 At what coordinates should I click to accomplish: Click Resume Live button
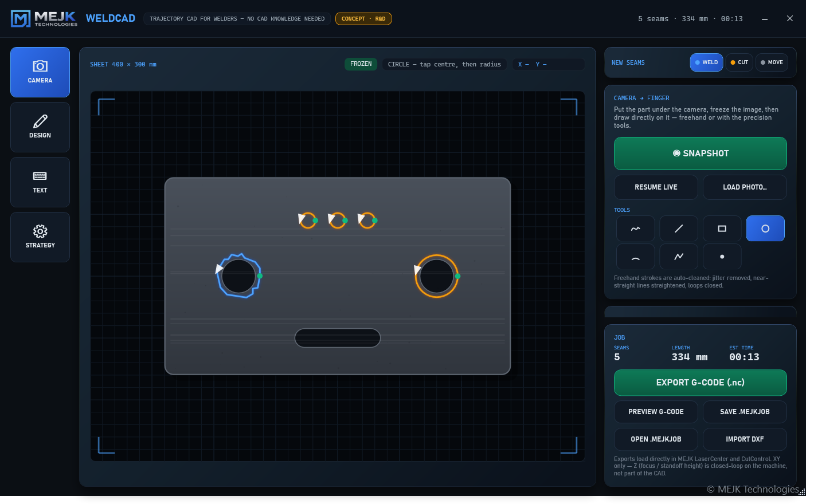pyautogui.click(x=656, y=187)
